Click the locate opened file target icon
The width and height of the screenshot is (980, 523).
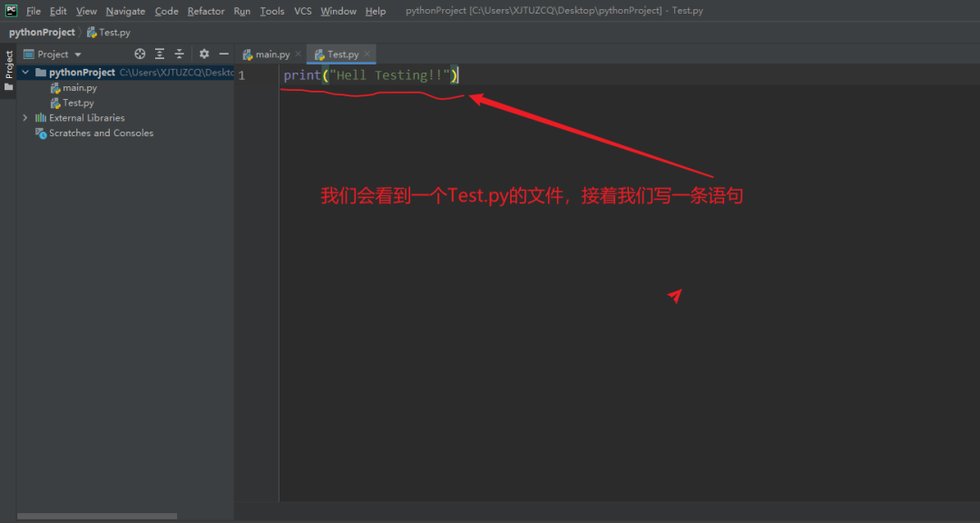coord(140,54)
